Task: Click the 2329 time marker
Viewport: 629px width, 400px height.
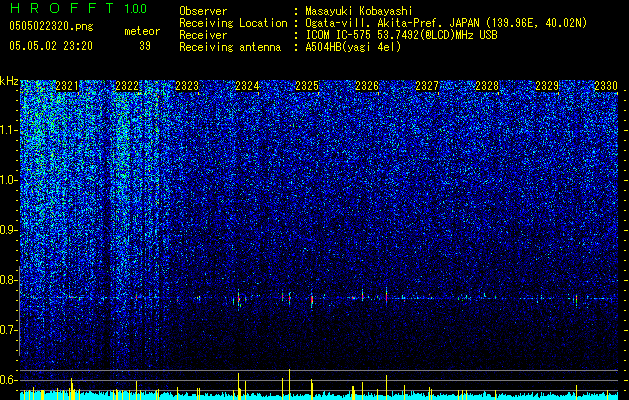Action: click(x=547, y=86)
